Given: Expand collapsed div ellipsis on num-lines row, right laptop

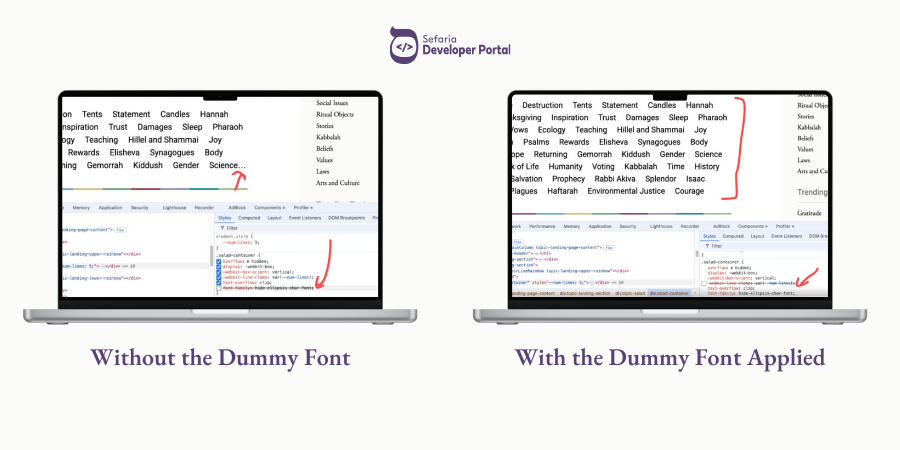Looking at the screenshot, I should coord(592,282).
